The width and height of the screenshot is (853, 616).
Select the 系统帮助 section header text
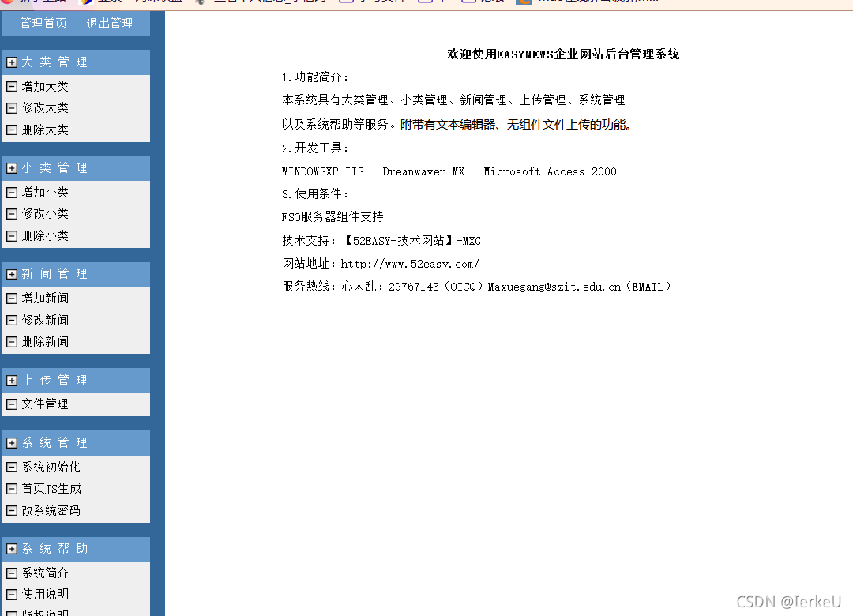coord(54,549)
